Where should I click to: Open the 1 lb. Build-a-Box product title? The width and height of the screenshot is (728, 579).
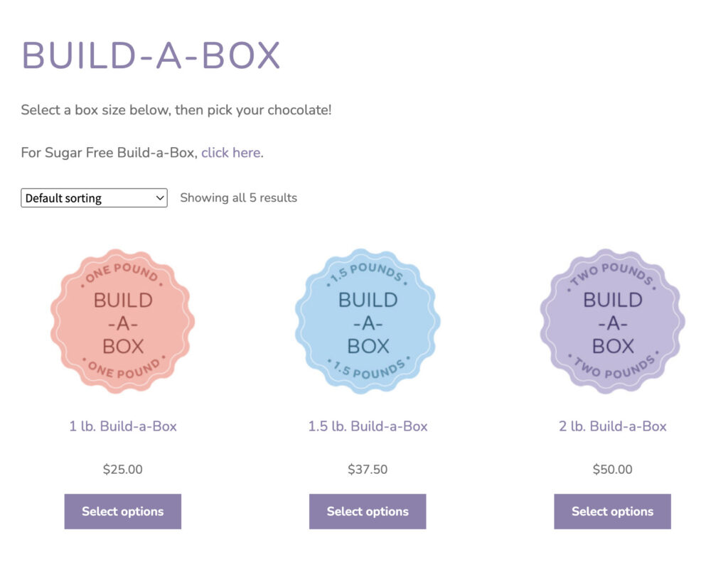(123, 426)
